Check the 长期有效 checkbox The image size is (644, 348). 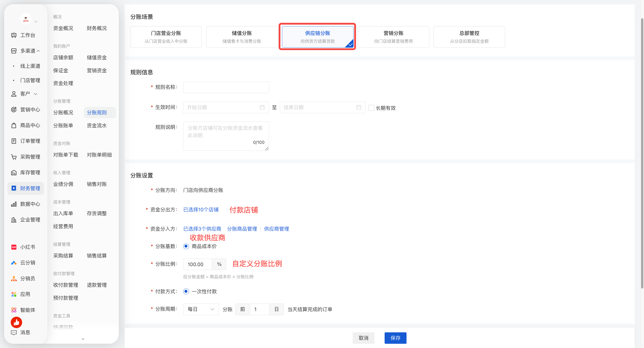pyautogui.click(x=371, y=108)
